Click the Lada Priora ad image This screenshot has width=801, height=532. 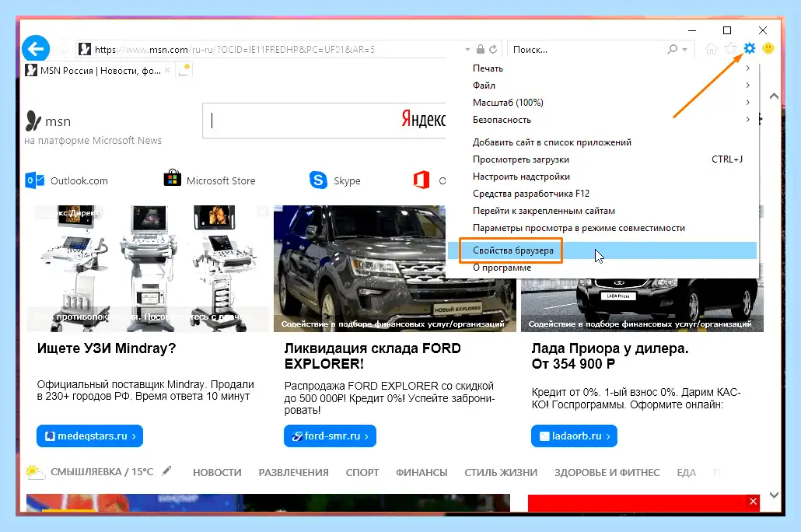(642, 306)
